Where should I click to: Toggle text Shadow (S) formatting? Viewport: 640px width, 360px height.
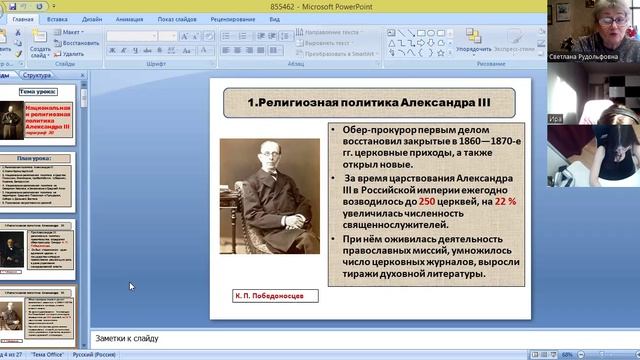pyautogui.click(x=160, y=51)
